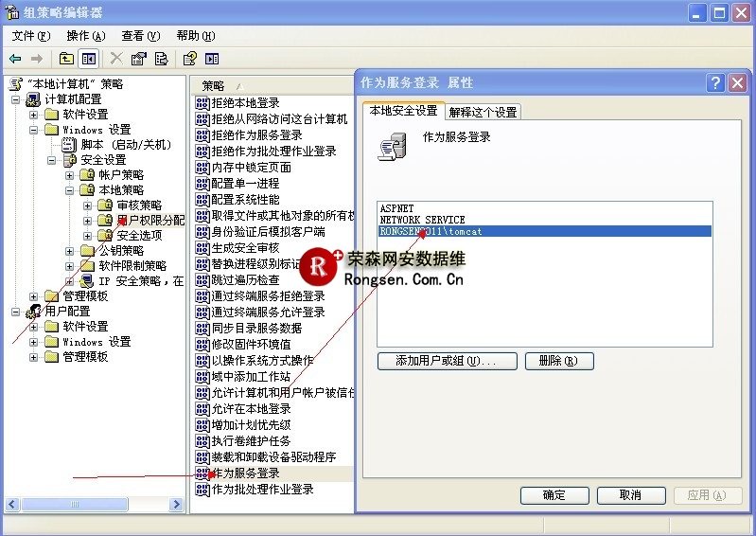Click the Export list toolbar icon
The image size is (756, 536).
160,59
